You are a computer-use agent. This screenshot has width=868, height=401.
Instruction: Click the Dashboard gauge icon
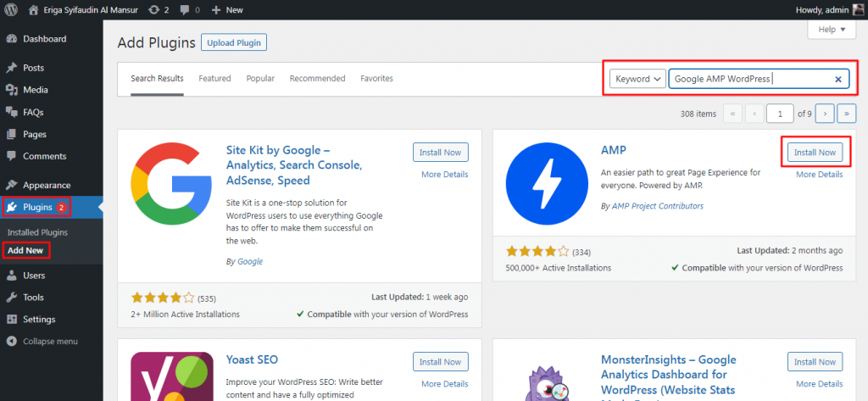coord(11,39)
